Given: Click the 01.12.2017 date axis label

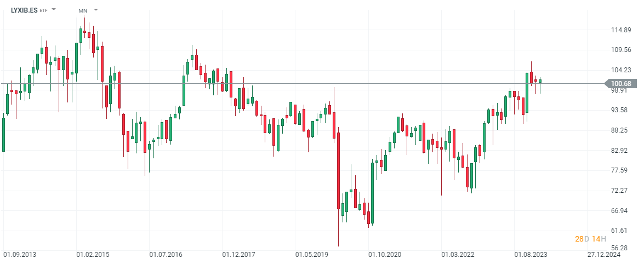Looking at the screenshot, I should click(239, 255).
